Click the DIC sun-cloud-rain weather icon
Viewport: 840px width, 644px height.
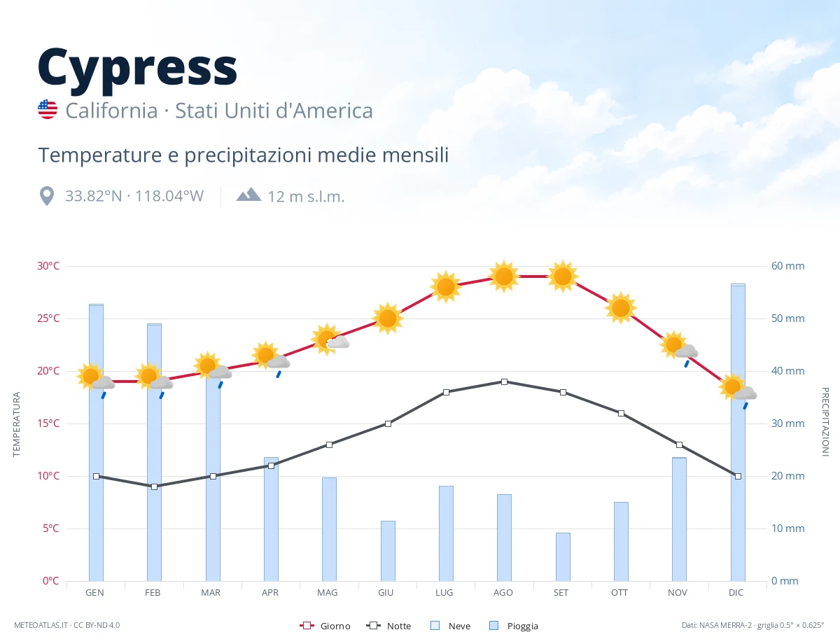coord(738,391)
